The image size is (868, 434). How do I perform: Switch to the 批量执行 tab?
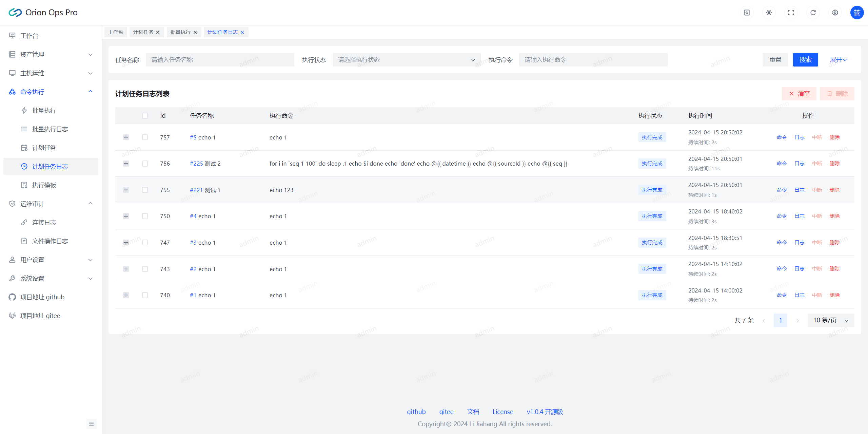(x=180, y=32)
